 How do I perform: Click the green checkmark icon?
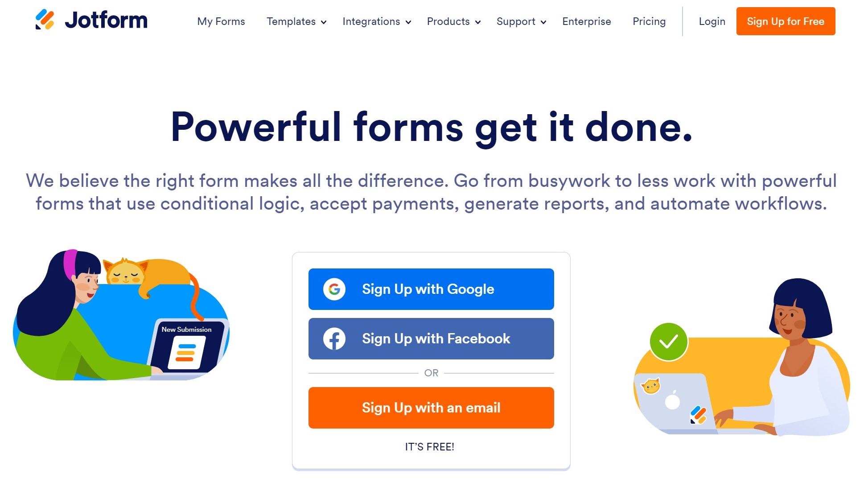pos(668,340)
